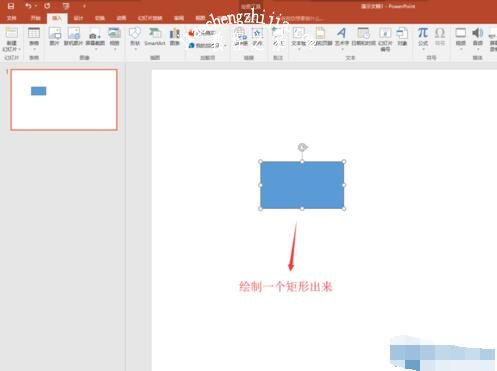Click the Save icon in quick access toolbar
Screen dimensions: 497x371
(11, 6)
